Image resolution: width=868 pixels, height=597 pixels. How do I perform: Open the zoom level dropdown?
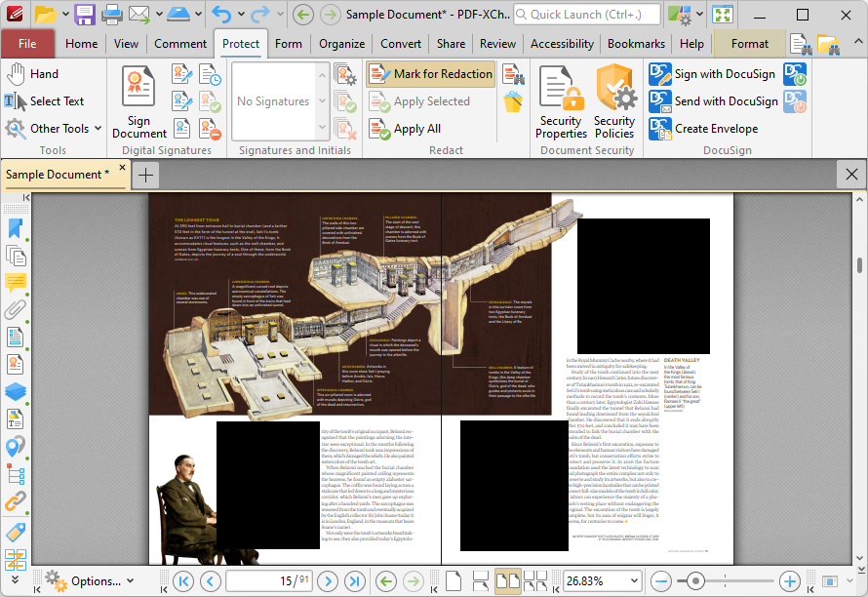[634, 581]
